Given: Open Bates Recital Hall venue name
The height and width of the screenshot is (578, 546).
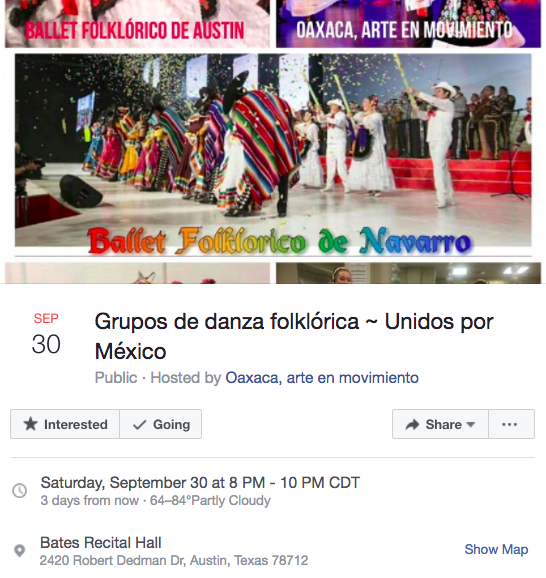Looking at the screenshot, I should pos(101,543).
